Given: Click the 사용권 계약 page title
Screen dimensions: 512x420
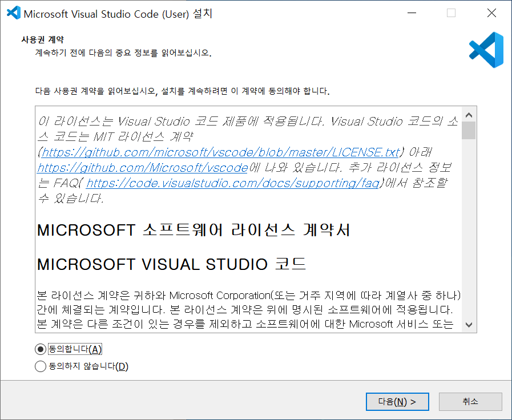Looking at the screenshot, I should coord(42,39).
